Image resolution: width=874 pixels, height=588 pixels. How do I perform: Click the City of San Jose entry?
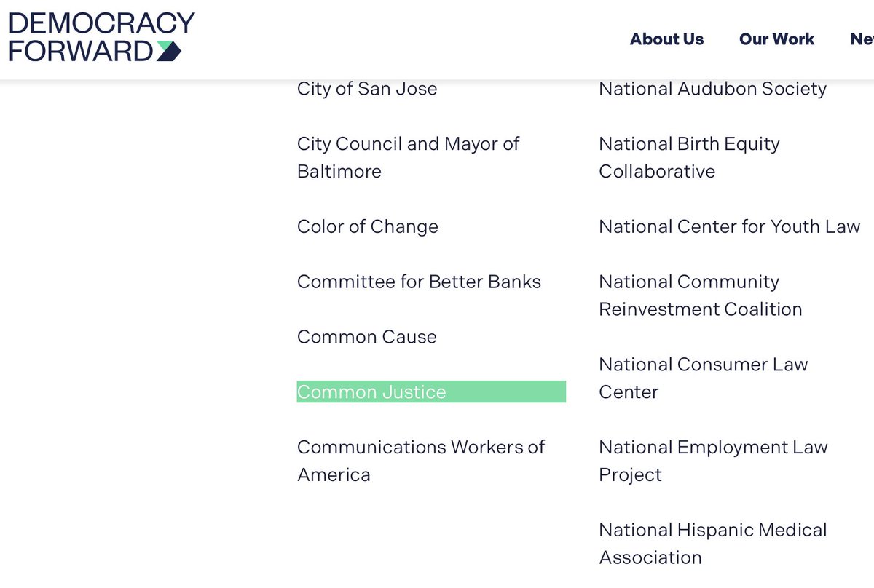click(367, 89)
